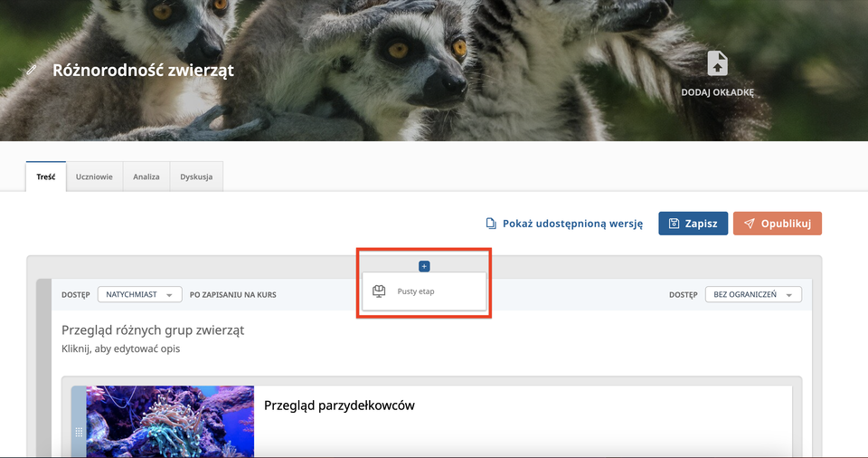Click the floppy disk icon in Zapisz

tap(674, 224)
